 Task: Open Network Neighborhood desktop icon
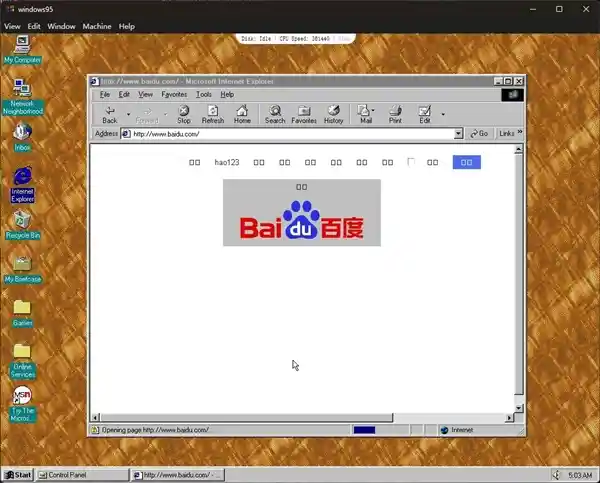point(23,97)
